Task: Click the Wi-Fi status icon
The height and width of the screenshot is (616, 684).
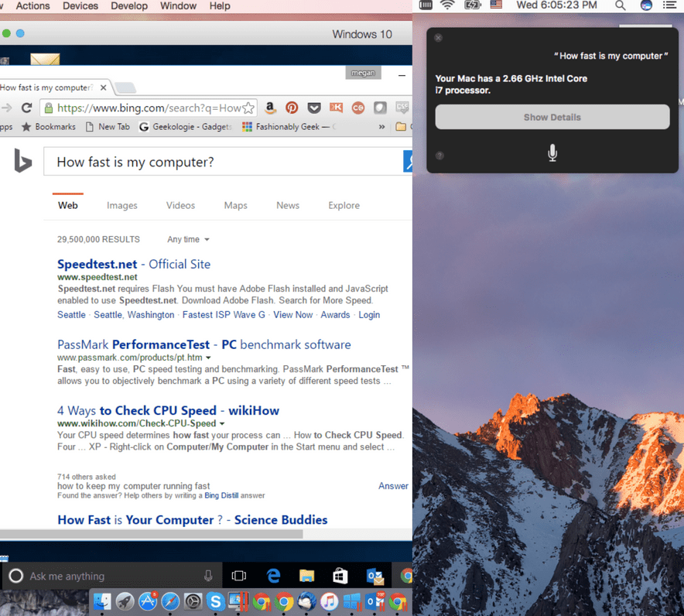Action: pyautogui.click(x=447, y=5)
